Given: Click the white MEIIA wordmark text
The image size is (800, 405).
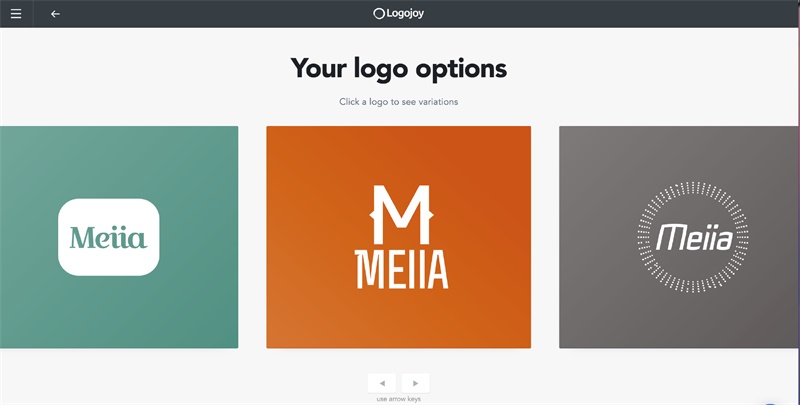Looking at the screenshot, I should click(x=402, y=270).
